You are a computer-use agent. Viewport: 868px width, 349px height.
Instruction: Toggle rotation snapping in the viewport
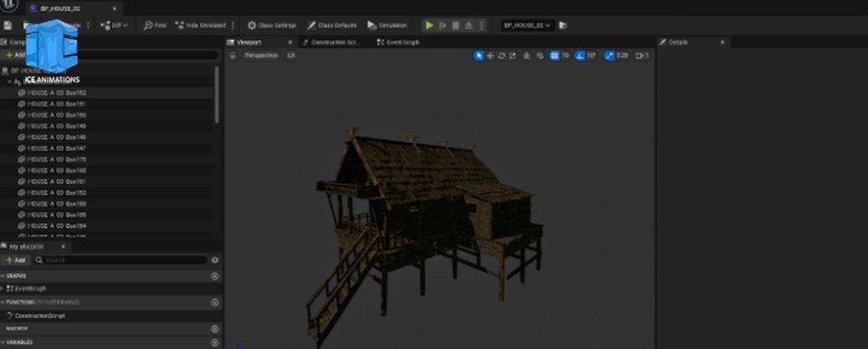(580, 55)
